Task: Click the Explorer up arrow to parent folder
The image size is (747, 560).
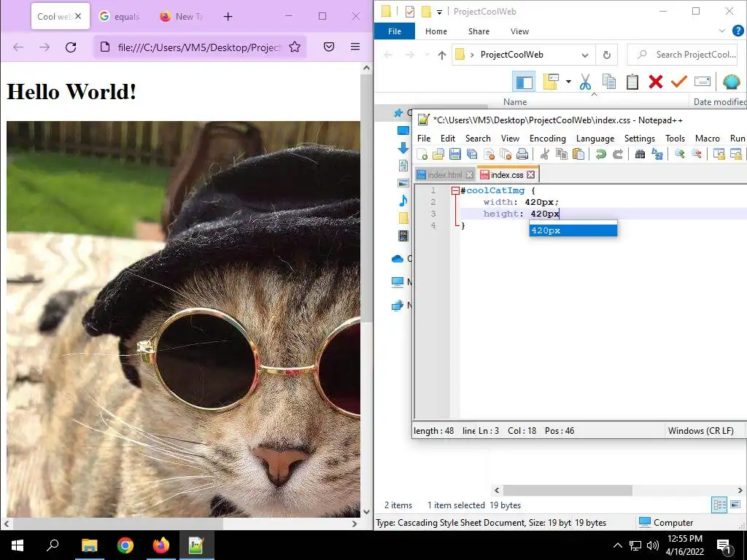Action: tap(441, 55)
